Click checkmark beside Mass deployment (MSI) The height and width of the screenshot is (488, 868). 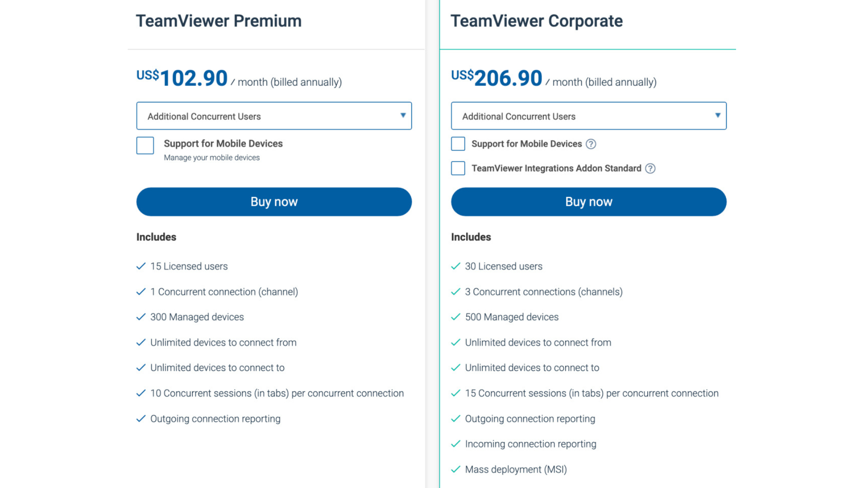click(456, 469)
